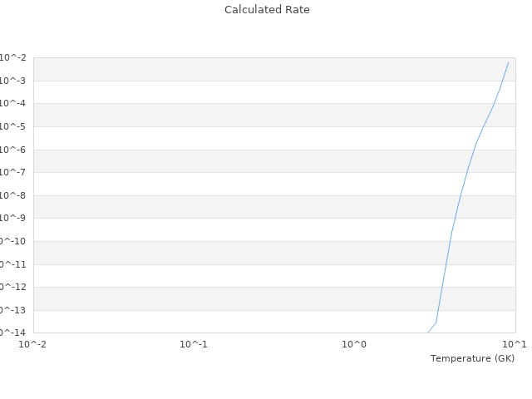The image size is (532, 399).
Task: Click the "Calculated Rate" chart title
Action: pos(266,10)
